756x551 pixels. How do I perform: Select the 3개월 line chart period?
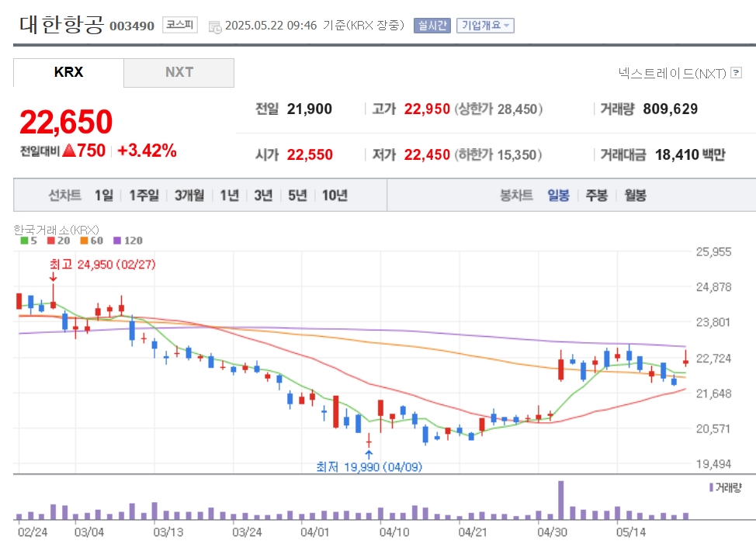(189, 196)
